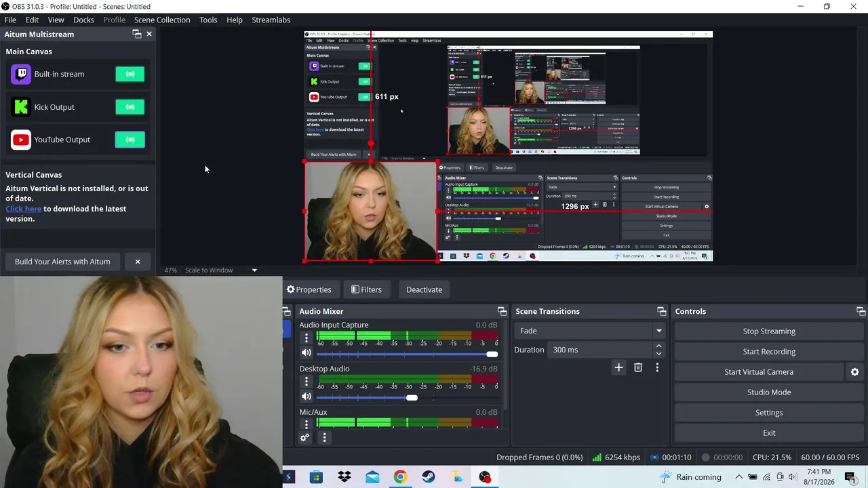The image size is (868, 488).
Task: Open the Windows notification center
Action: pyautogui.click(x=850, y=477)
